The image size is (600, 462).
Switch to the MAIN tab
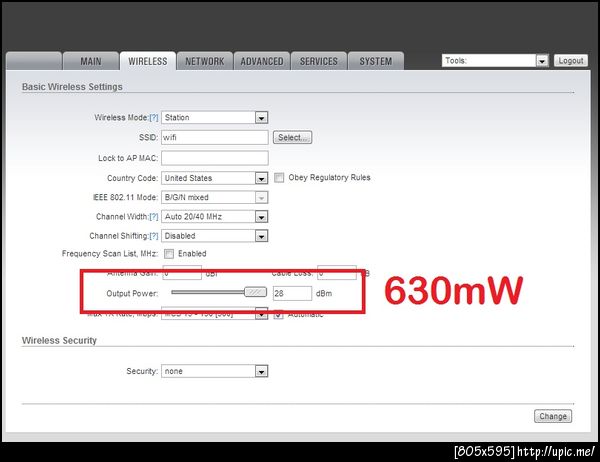coord(91,61)
